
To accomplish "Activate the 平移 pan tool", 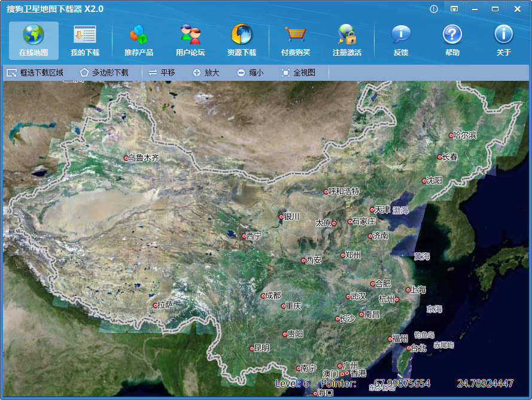I will 162,72.
